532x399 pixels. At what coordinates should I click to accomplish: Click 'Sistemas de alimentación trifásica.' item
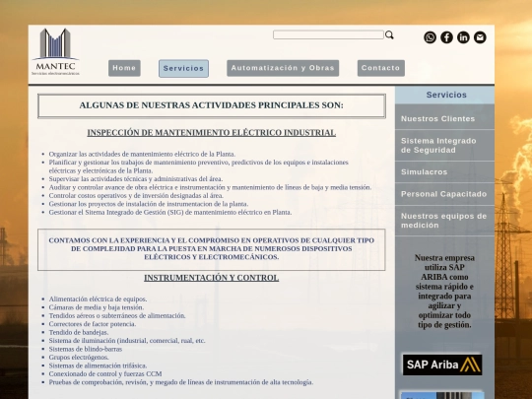[98, 366]
